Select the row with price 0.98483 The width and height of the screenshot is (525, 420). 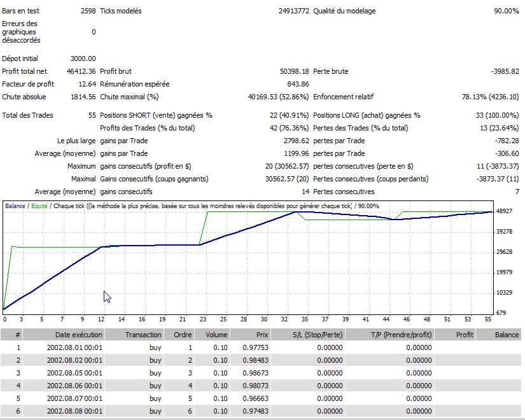click(x=255, y=360)
